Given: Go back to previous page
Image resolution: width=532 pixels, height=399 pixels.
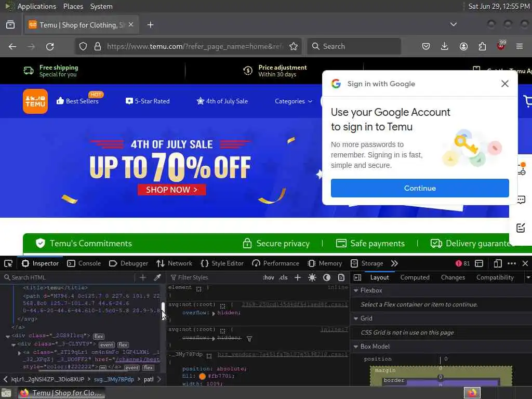Looking at the screenshot, I should (x=12, y=46).
